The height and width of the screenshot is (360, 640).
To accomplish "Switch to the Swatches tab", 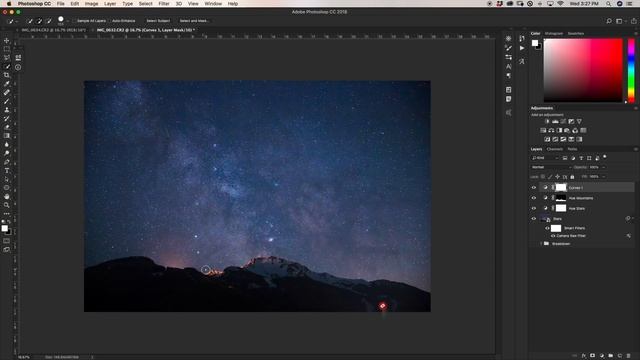I will point(576,33).
